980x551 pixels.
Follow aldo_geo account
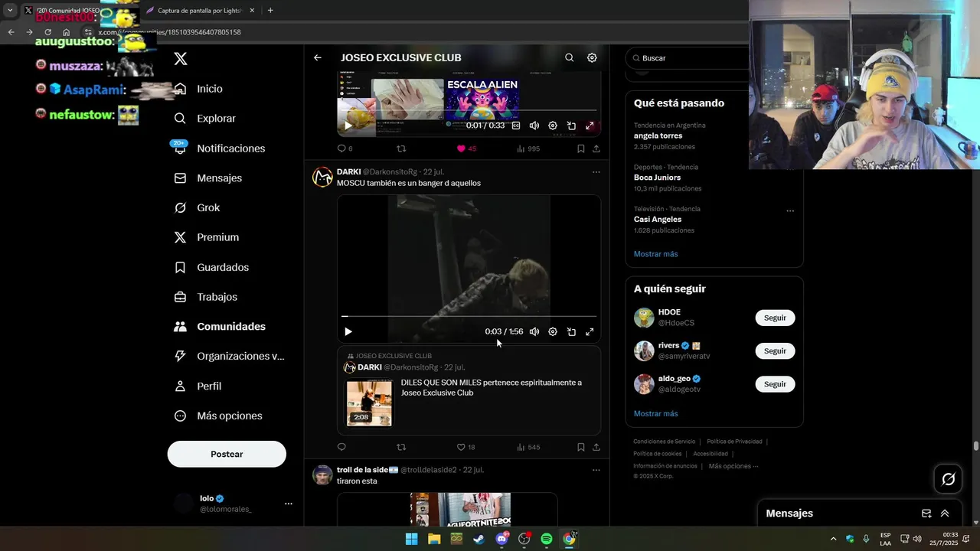tap(775, 383)
